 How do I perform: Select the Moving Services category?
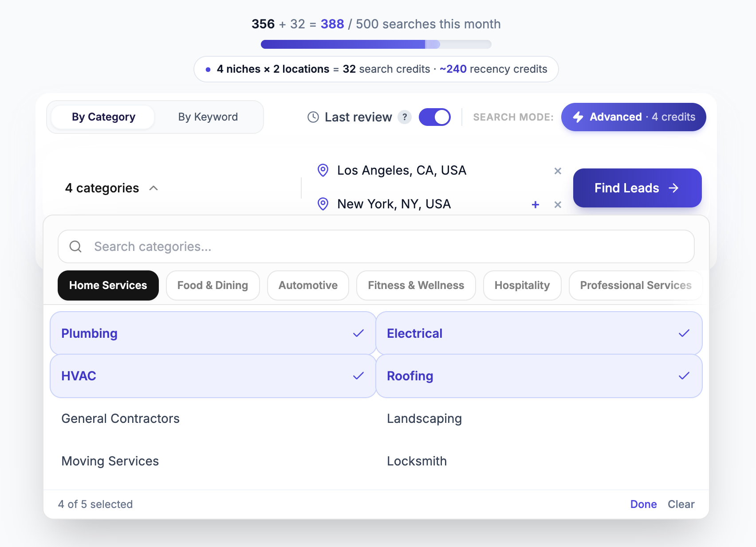pos(213,461)
